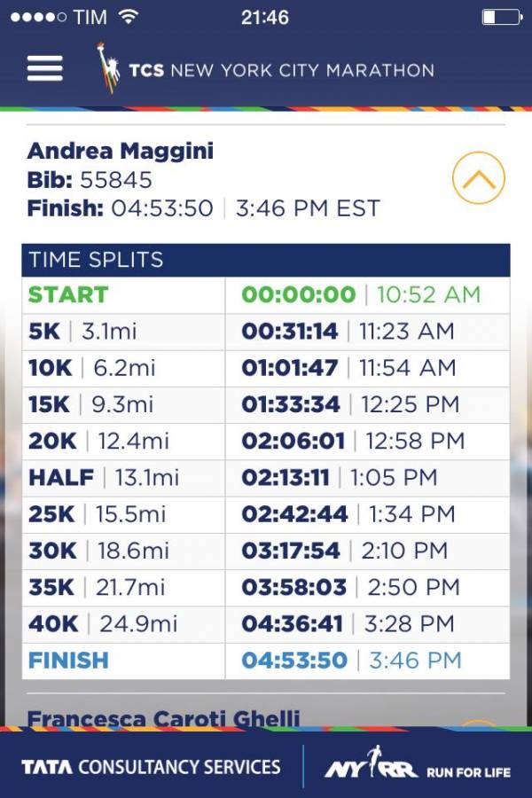The height and width of the screenshot is (798, 532).
Task: Select the START split row
Action: coord(266,295)
